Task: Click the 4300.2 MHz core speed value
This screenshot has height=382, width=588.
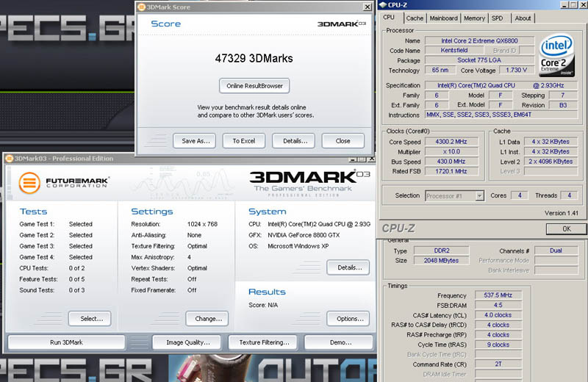Action: point(451,142)
